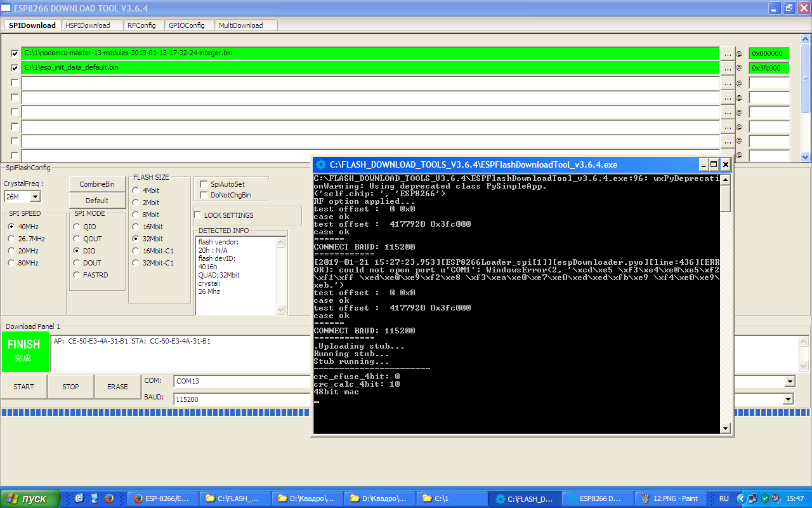This screenshot has width=812, height=508.
Task: Click the gear icon in the console title bar
Action: pos(321,164)
